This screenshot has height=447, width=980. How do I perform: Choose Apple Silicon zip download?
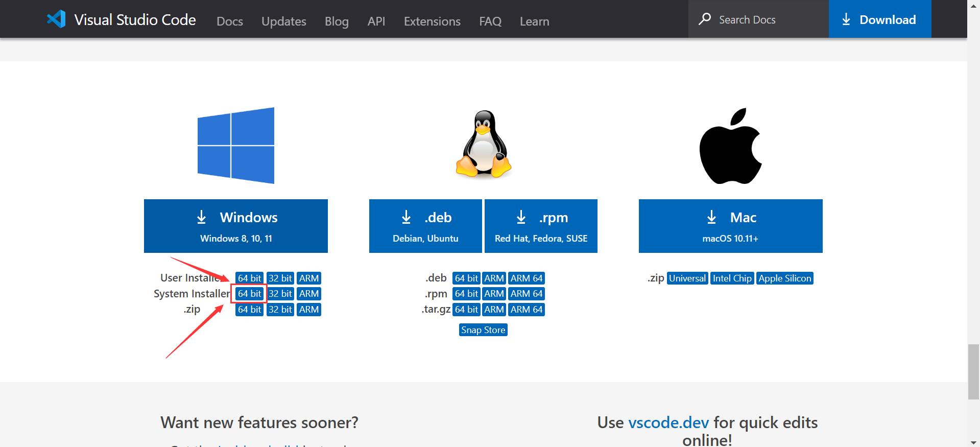coord(784,278)
